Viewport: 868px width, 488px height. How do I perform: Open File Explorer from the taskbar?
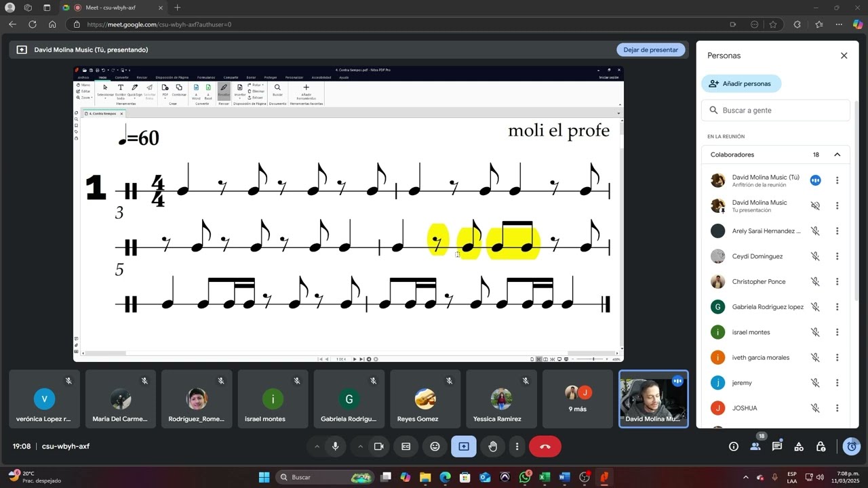tap(425, 477)
